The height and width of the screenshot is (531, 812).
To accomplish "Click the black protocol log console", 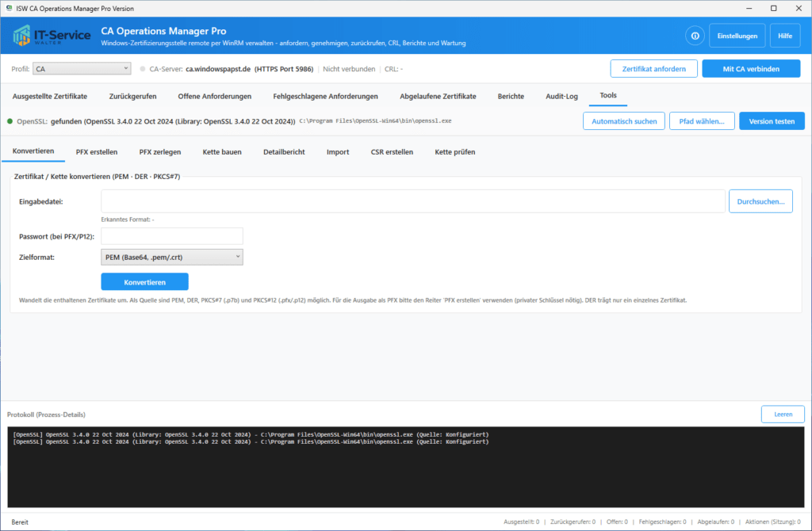I will click(405, 468).
